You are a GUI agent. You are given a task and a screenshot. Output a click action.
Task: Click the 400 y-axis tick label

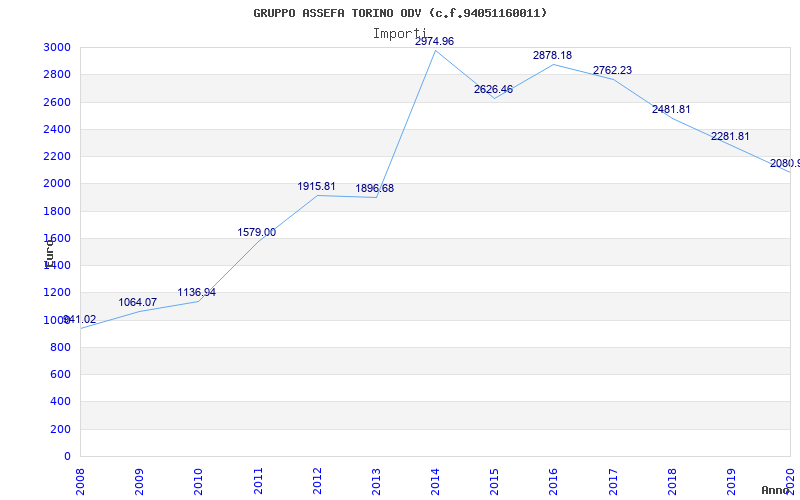60,402
